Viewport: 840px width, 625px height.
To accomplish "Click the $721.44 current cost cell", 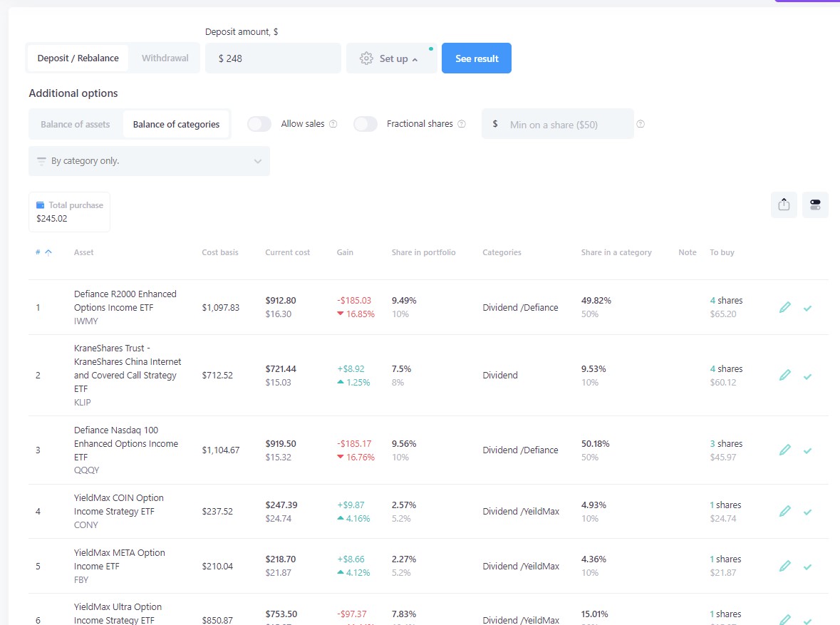I will [281, 368].
